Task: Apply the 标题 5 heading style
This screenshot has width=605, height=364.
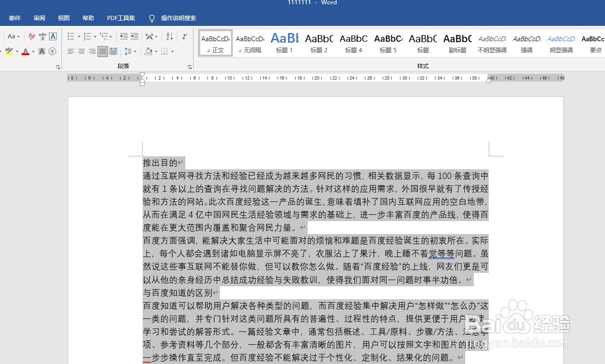Action: pyautogui.click(x=388, y=43)
